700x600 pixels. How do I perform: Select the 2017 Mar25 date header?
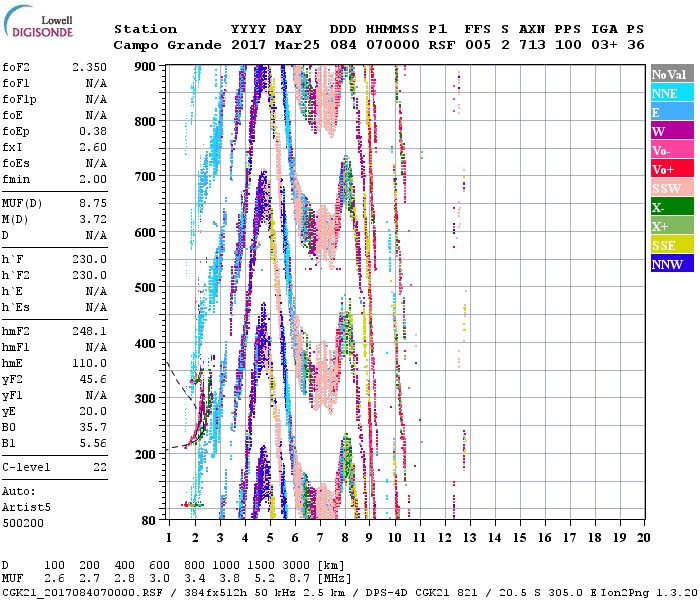(x=266, y=45)
